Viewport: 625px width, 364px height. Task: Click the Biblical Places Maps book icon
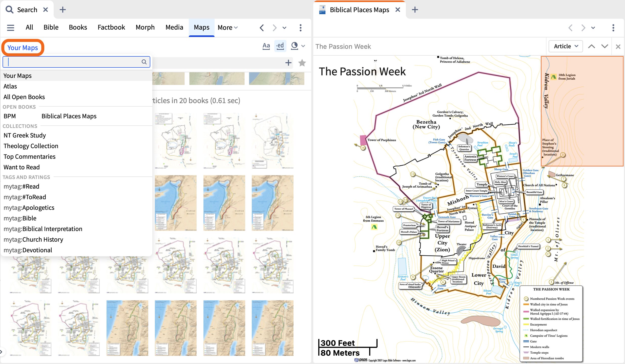(x=322, y=10)
